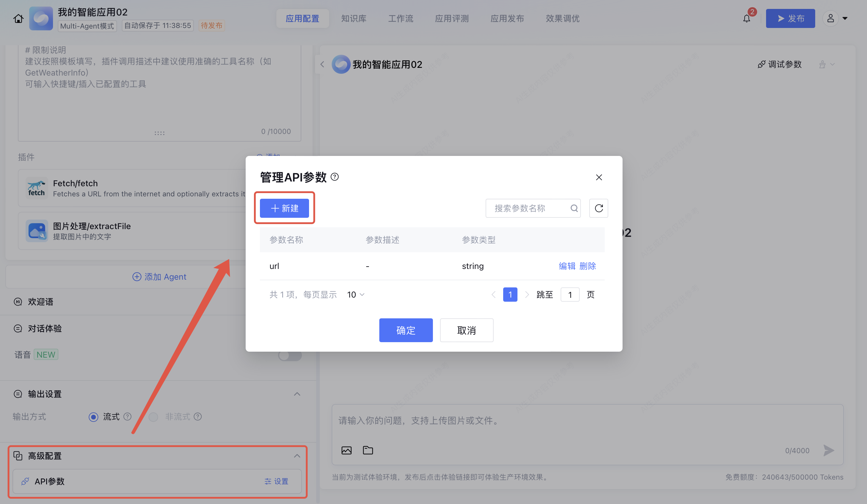This screenshot has height=504, width=867.
Task: Collapse the 输出设置 section chevron
Action: (x=297, y=394)
